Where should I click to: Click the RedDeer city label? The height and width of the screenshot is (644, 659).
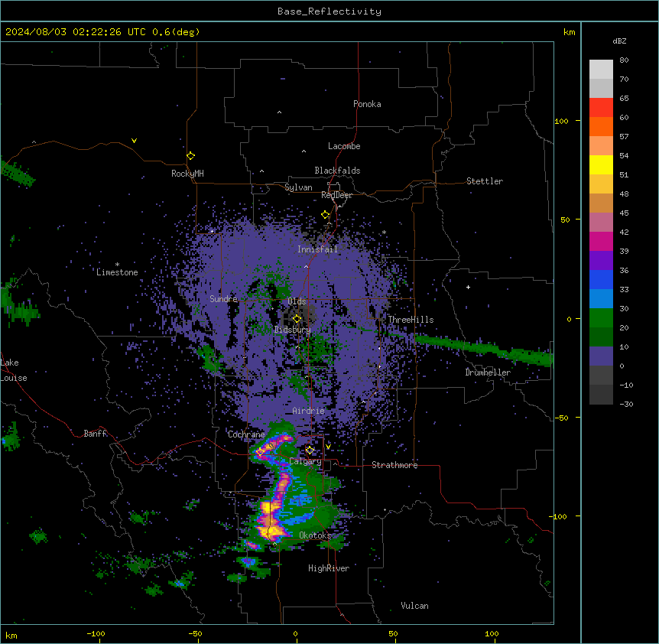337,195
